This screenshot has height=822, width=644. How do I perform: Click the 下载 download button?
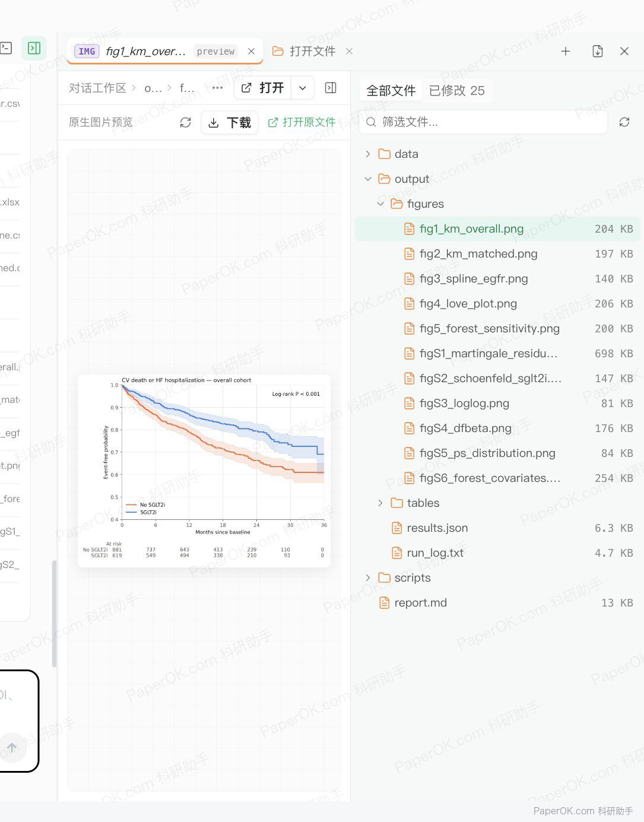point(230,122)
